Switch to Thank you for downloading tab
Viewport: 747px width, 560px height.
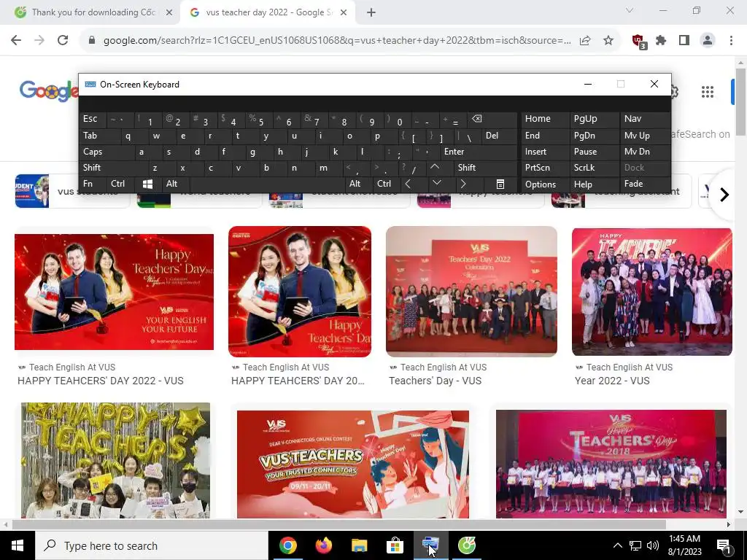93,12
